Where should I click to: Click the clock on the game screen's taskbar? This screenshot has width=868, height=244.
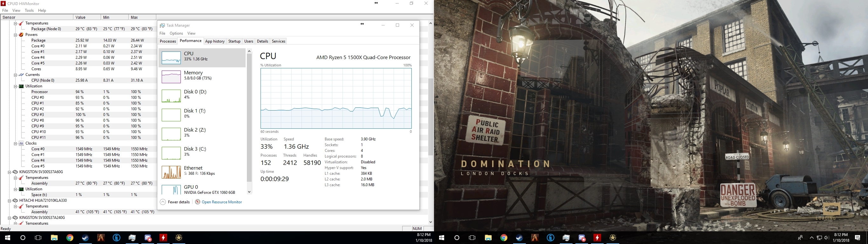coord(841,238)
